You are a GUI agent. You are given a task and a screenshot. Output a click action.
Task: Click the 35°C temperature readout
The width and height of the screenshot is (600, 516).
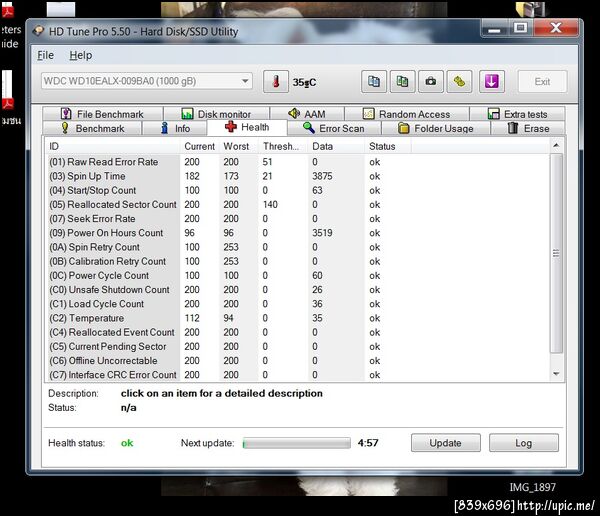304,82
